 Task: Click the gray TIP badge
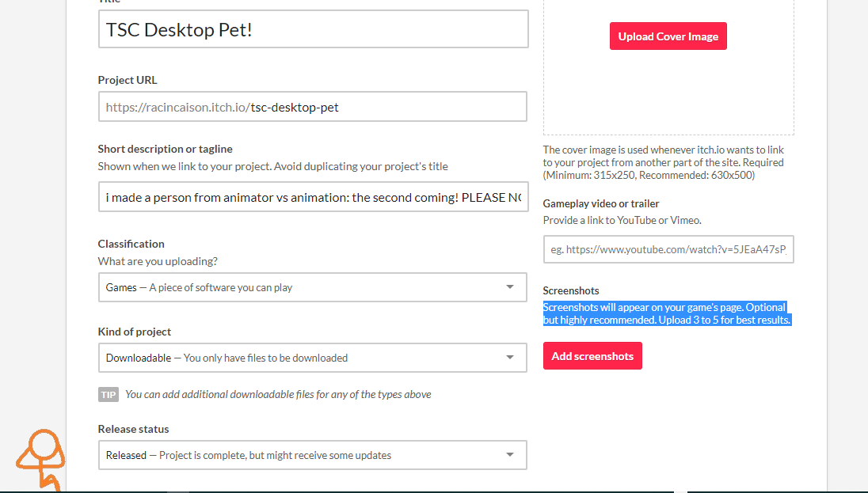click(x=108, y=395)
